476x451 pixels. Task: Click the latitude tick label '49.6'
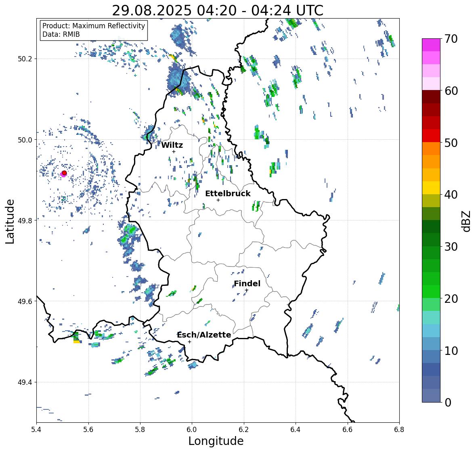point(25,301)
